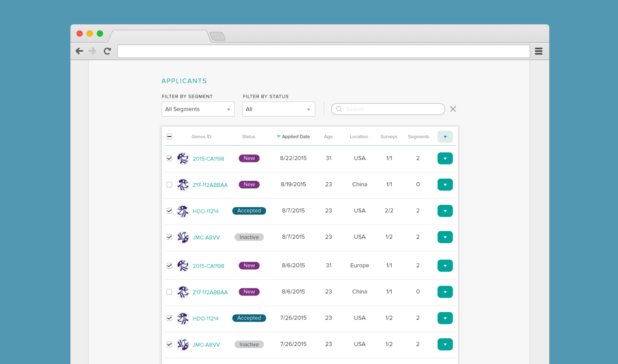
Task: Click the 2/2 surveys cell
Action: 389,211
